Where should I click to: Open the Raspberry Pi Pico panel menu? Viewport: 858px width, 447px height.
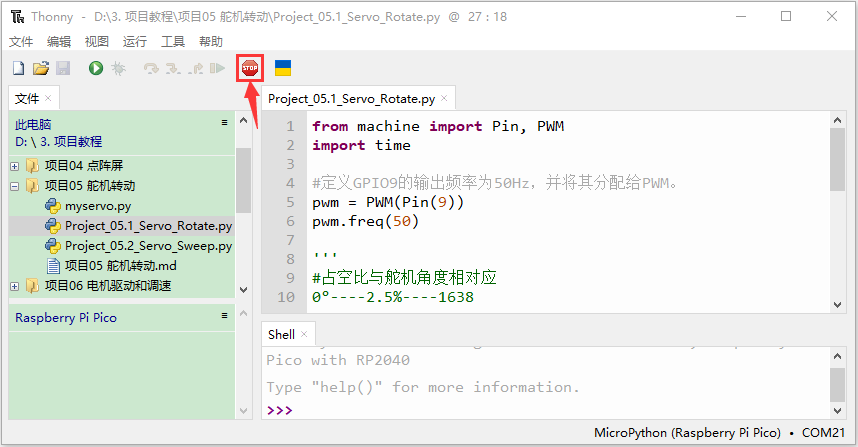click(224, 316)
